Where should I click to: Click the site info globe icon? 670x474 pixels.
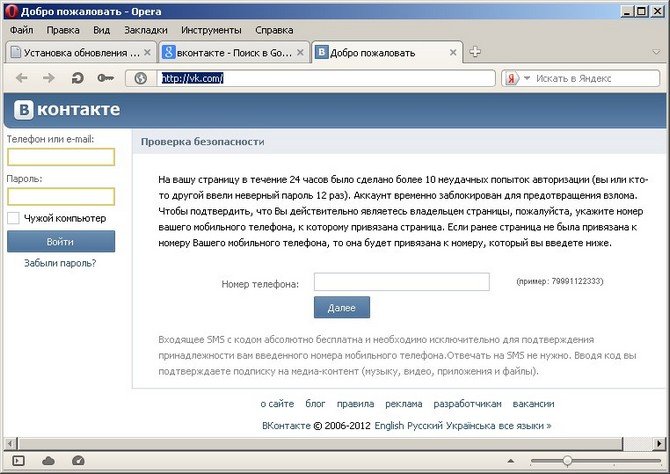point(141,78)
